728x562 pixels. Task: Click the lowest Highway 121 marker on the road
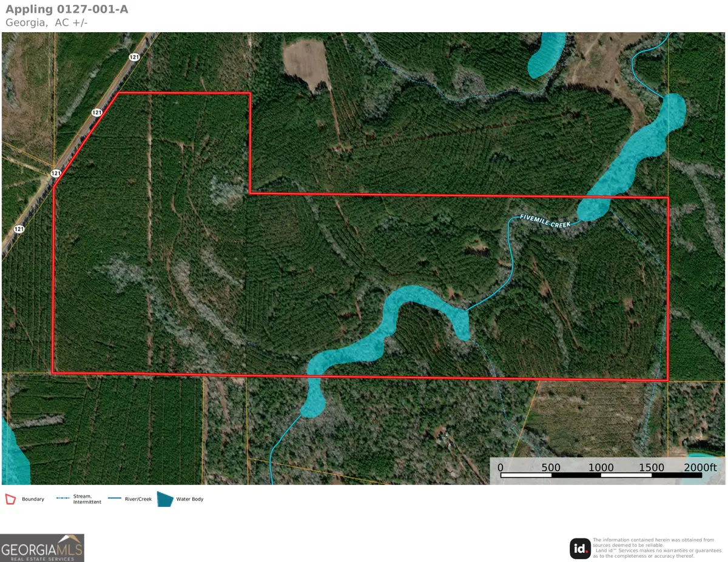coord(19,229)
